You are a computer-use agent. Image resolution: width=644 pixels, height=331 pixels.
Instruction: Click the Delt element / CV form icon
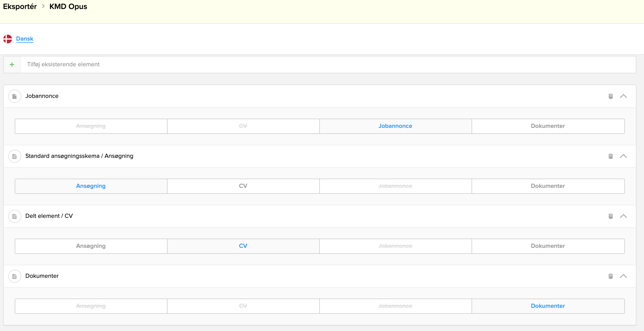pyautogui.click(x=15, y=216)
